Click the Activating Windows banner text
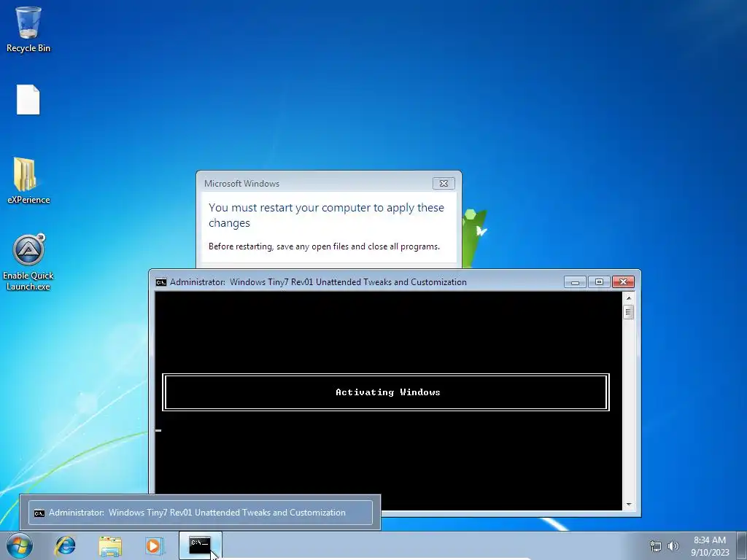The height and width of the screenshot is (560, 747). [388, 392]
